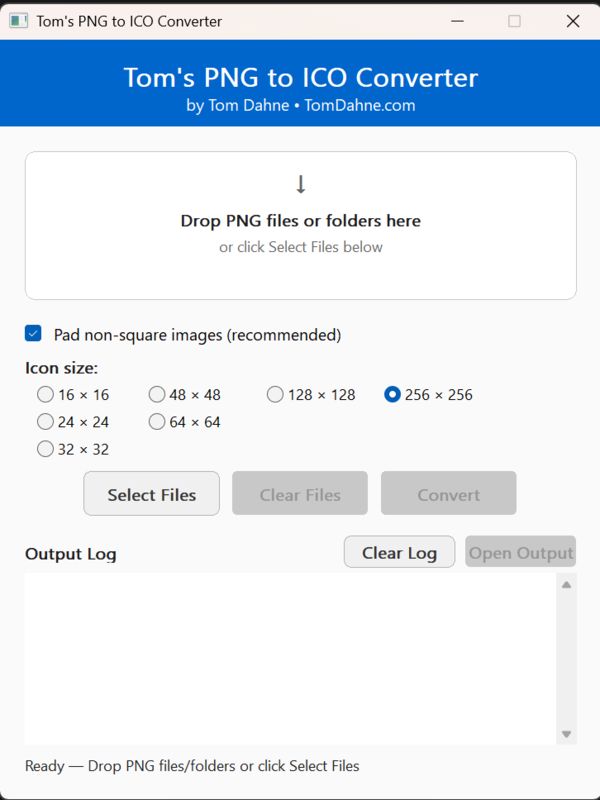Click the down-arrow icon in drop zone
Screen dimensions: 600x800
coord(301,184)
